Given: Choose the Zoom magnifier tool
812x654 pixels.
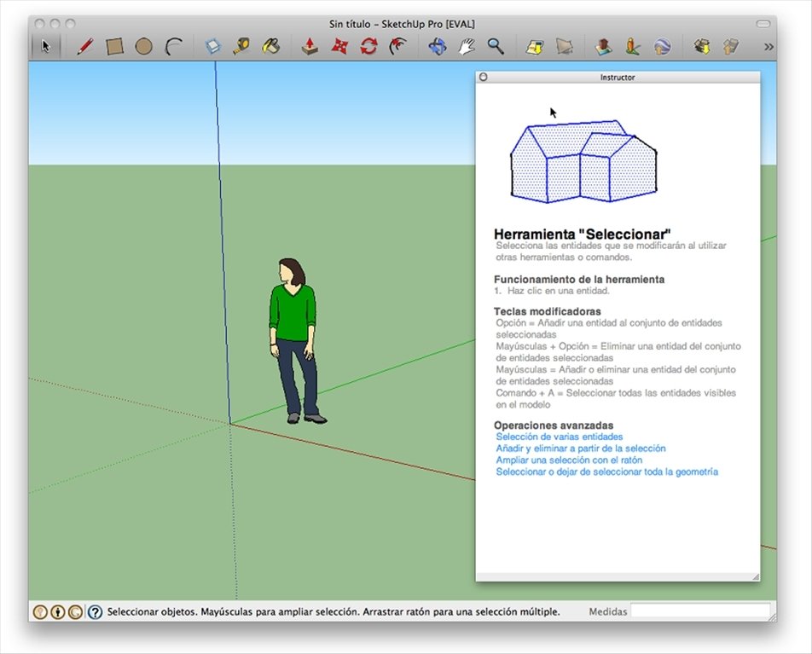Looking at the screenshot, I should 496,46.
